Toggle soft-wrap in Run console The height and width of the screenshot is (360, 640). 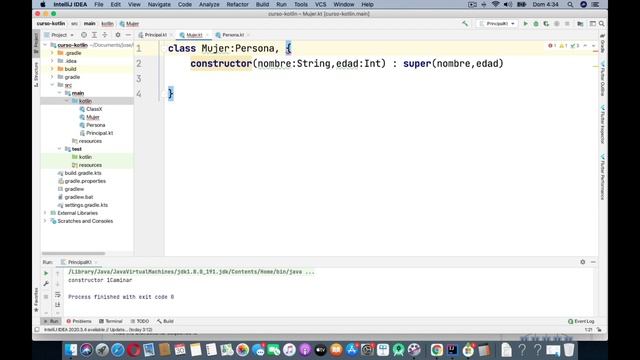58,295
